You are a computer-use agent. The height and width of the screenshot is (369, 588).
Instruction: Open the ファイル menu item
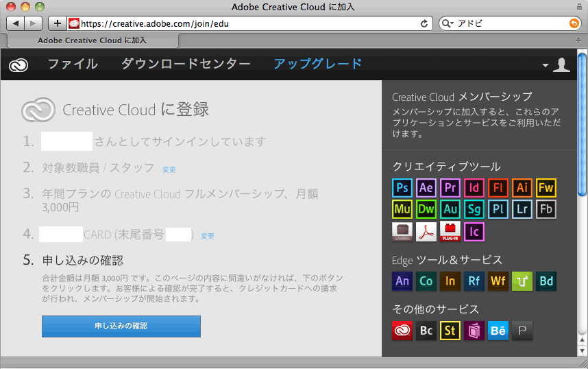pyautogui.click(x=73, y=64)
